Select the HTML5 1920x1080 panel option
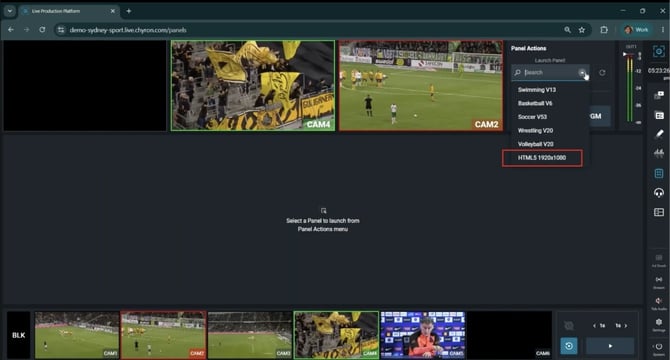Image resolution: width=670 pixels, height=360 pixels. tap(542, 158)
